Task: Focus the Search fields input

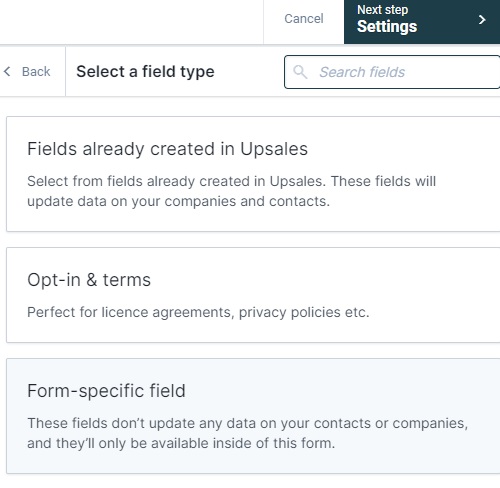Action: coord(392,72)
